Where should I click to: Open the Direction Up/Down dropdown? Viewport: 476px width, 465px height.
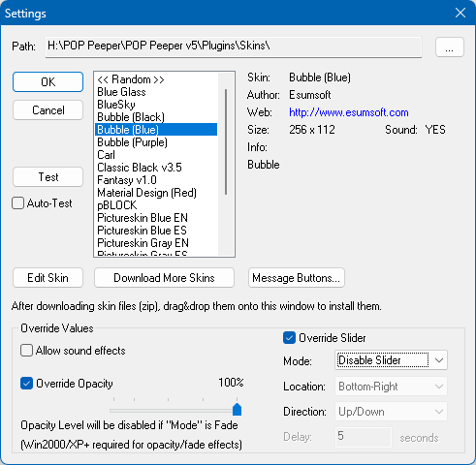(x=391, y=412)
